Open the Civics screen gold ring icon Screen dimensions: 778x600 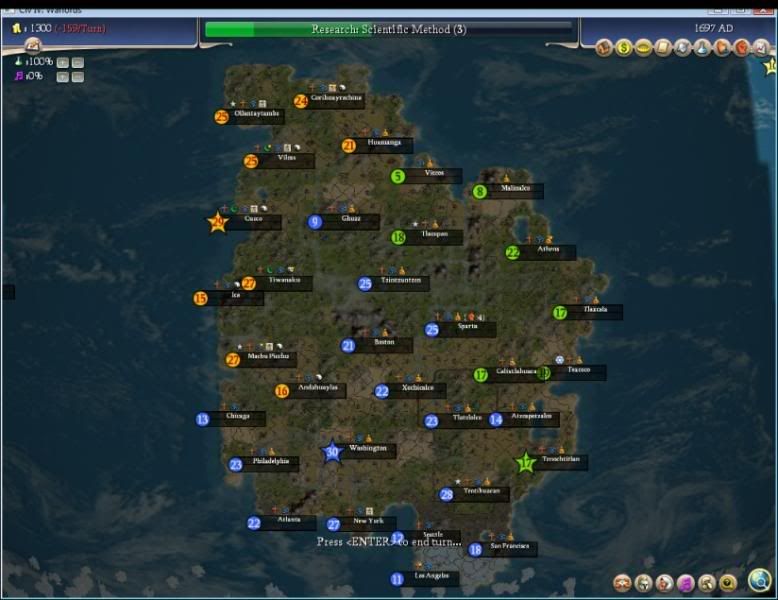tap(643, 48)
